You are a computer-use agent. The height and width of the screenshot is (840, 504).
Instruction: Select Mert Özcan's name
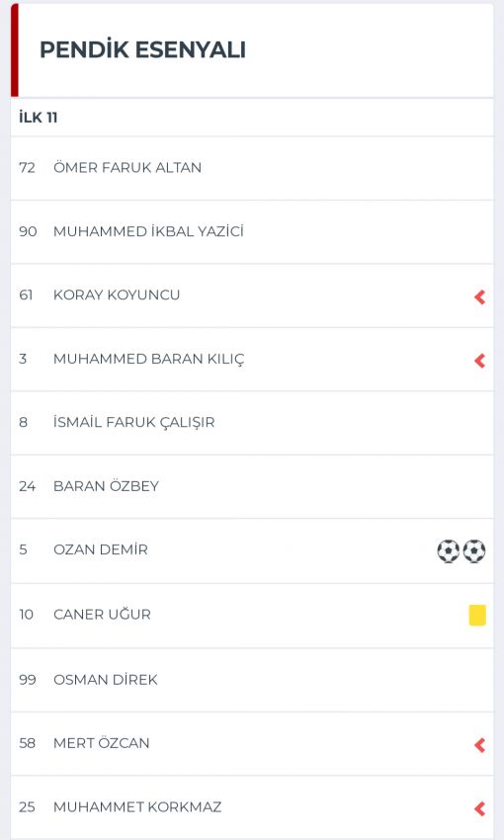(102, 743)
